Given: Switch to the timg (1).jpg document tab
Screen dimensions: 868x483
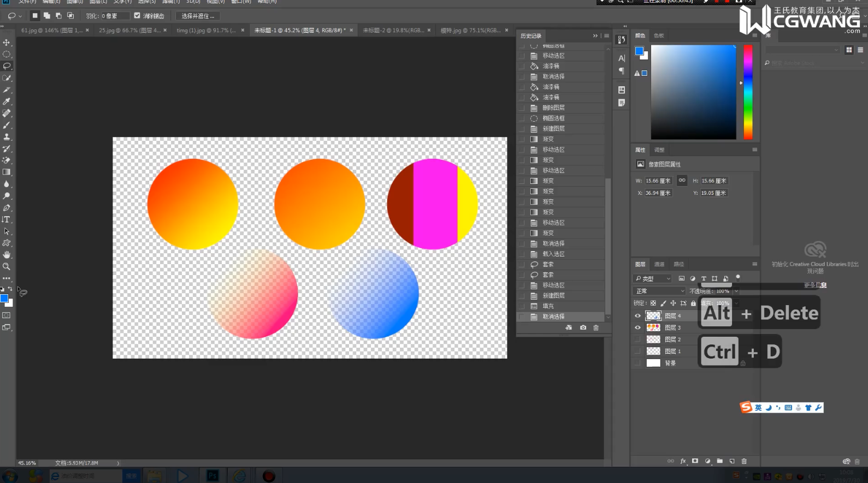Looking at the screenshot, I should (206, 31).
